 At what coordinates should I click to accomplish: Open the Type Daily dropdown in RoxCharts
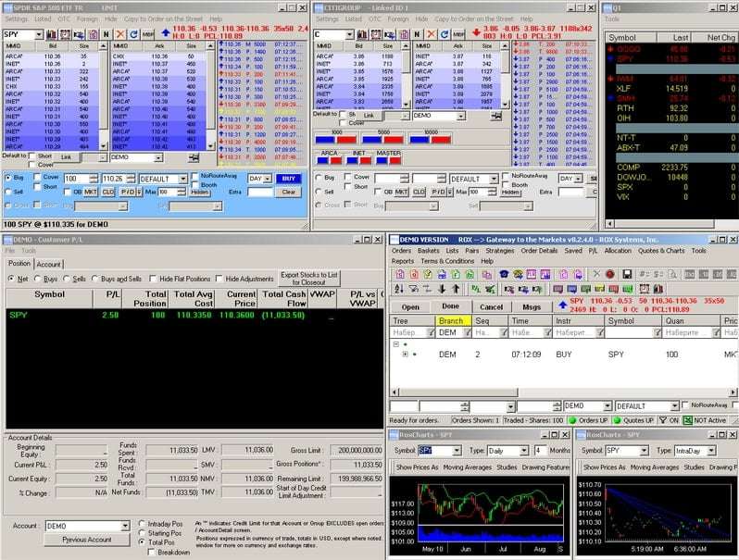click(x=523, y=451)
